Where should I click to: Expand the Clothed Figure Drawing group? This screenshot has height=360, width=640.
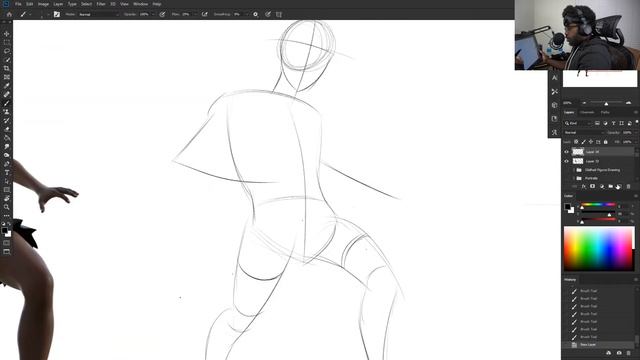coord(574,170)
